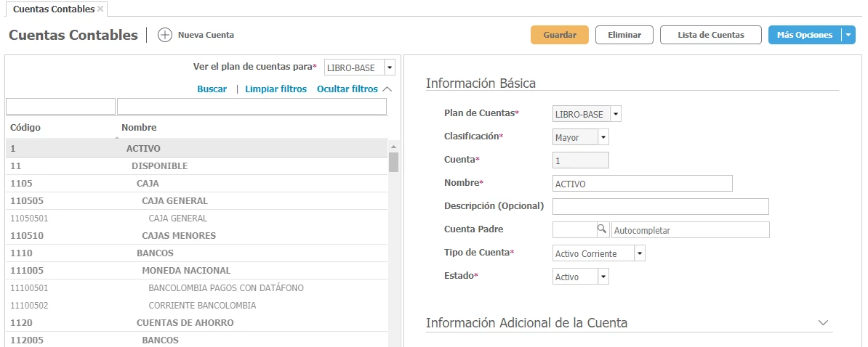Click the Cuenta Padre search magnifier icon

602,229
